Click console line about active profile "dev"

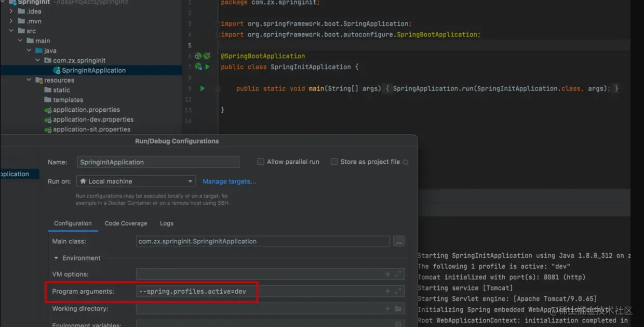pyautogui.click(x=494, y=266)
